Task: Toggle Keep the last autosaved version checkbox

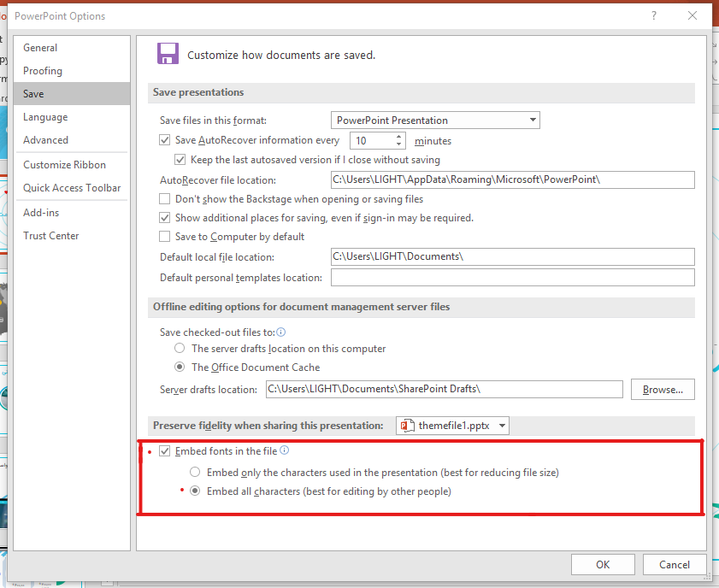Action: (x=180, y=160)
